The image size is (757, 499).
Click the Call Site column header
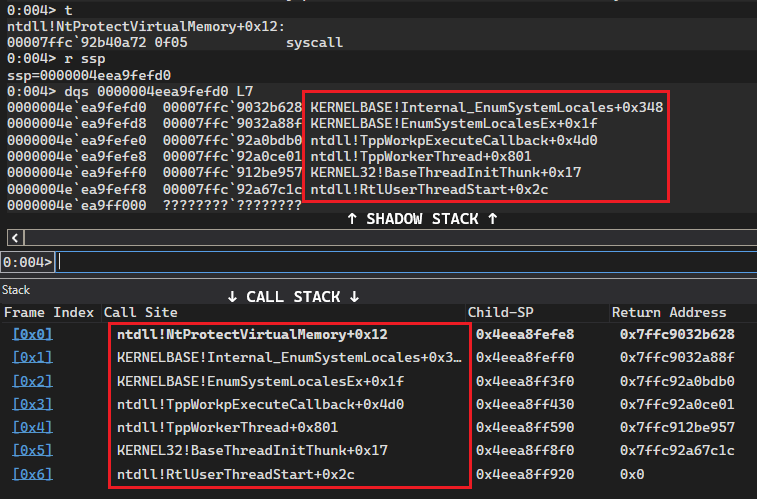pyautogui.click(x=140, y=312)
